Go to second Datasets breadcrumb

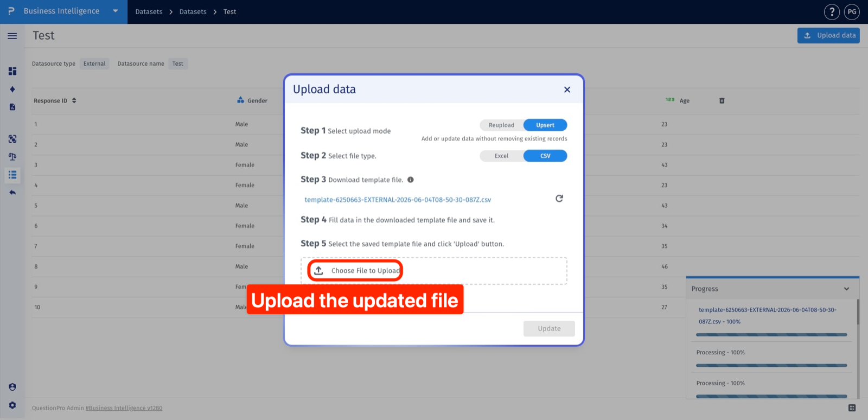tap(193, 11)
